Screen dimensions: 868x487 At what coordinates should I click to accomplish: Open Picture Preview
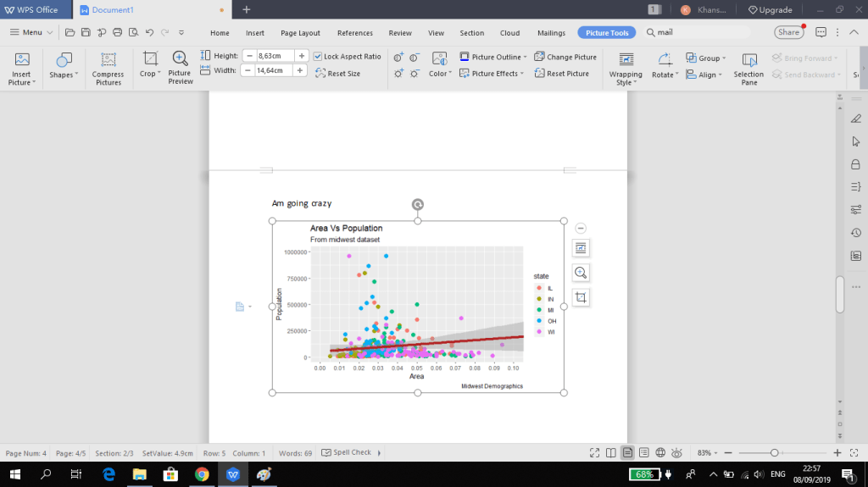pos(180,61)
